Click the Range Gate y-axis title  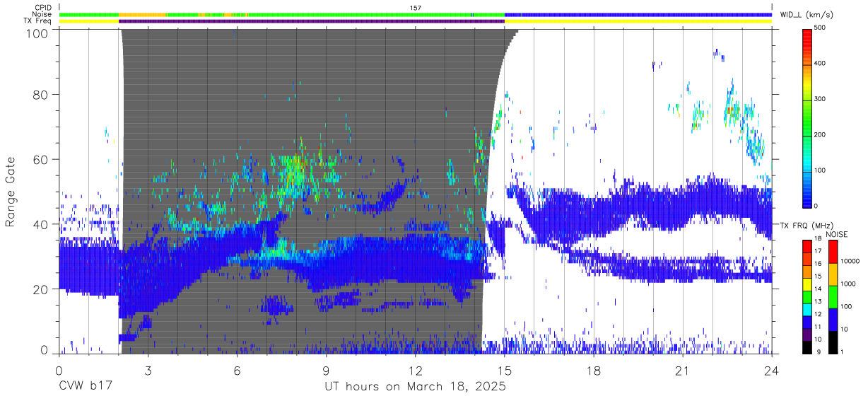pyautogui.click(x=11, y=192)
